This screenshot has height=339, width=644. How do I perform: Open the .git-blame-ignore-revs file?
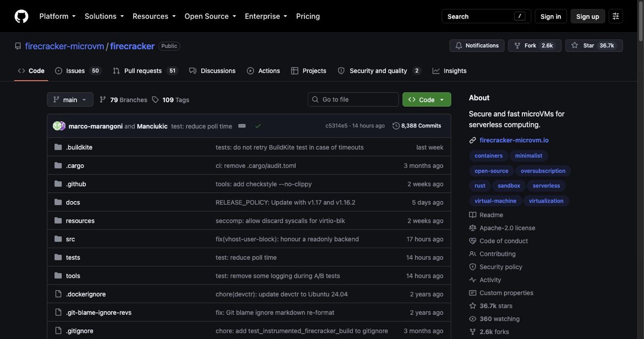(99, 312)
